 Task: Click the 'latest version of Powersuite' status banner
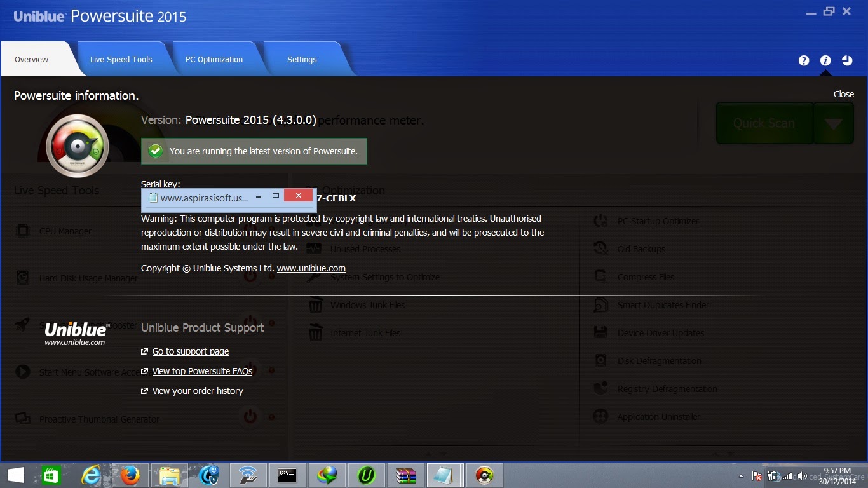click(254, 151)
